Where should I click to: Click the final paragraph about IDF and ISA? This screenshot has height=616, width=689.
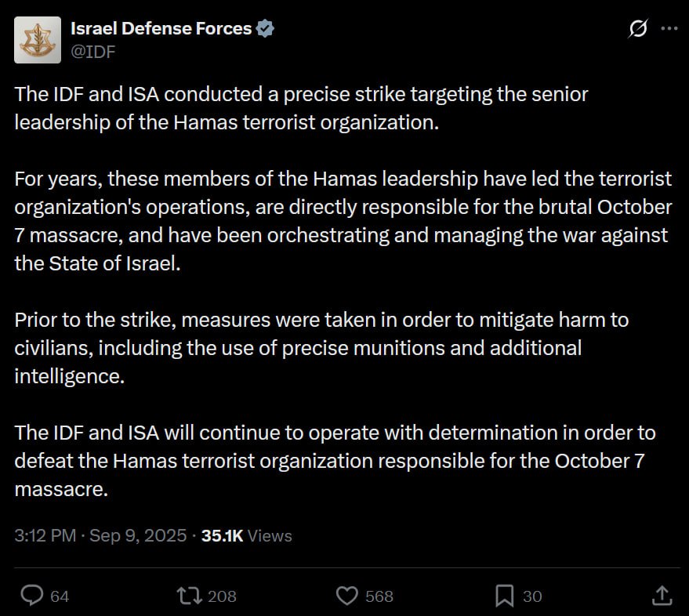pyautogui.click(x=335, y=461)
